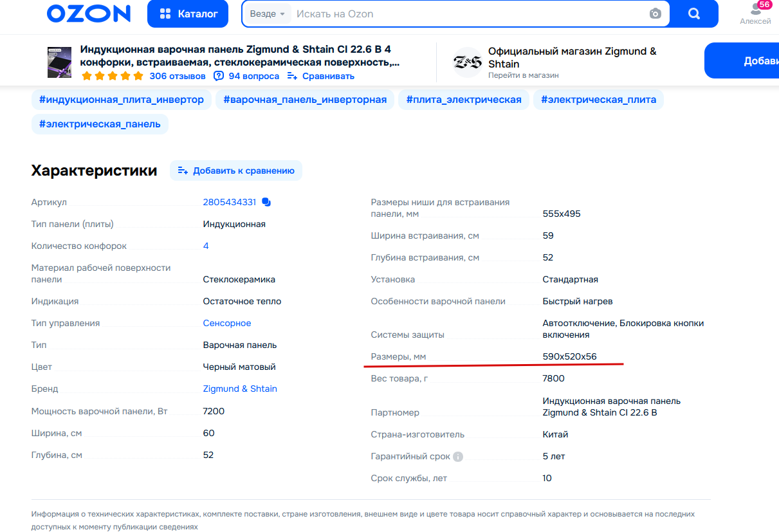
Task: Click the copy icon next to Артикул
Action: [x=266, y=202]
